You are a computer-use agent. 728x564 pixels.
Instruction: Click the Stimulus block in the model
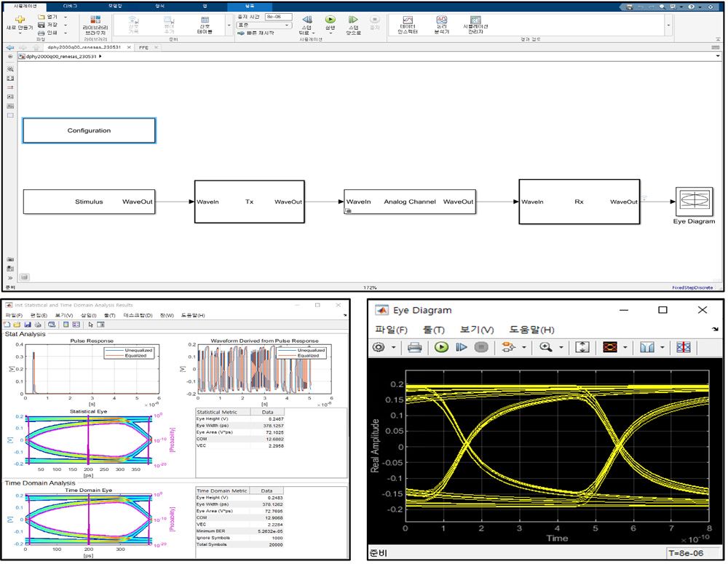pos(89,202)
